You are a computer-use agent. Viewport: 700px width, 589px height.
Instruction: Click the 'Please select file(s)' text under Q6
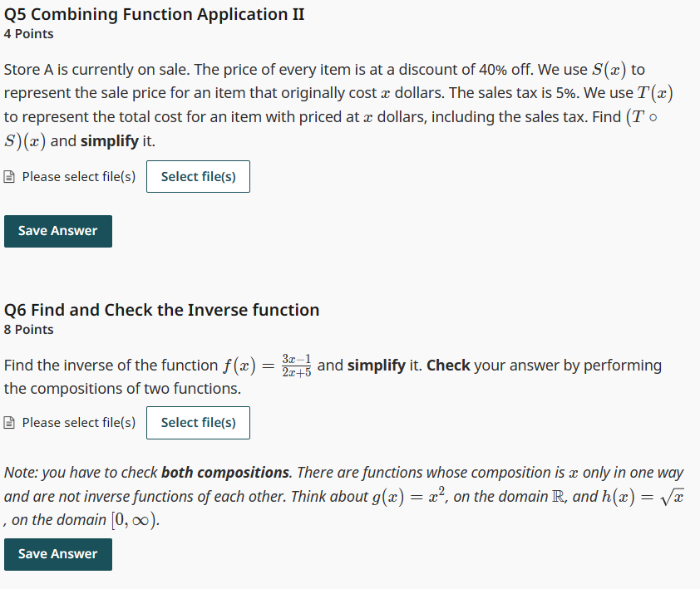tap(77, 422)
